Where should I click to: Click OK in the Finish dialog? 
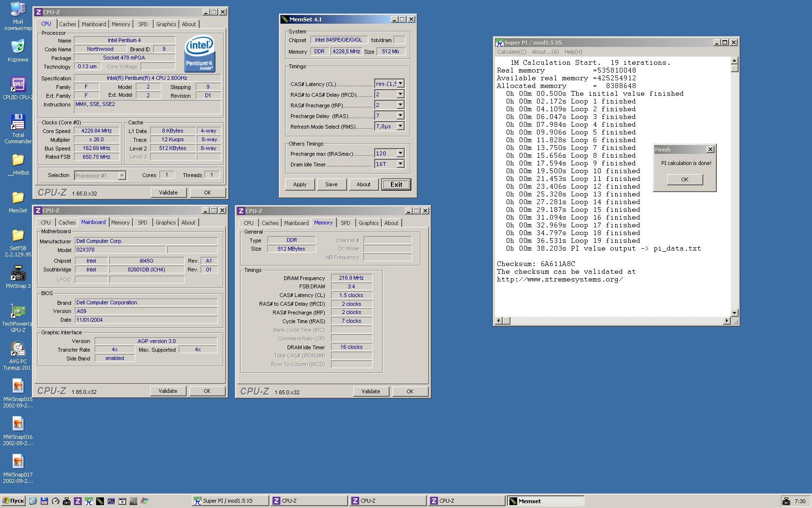684,179
